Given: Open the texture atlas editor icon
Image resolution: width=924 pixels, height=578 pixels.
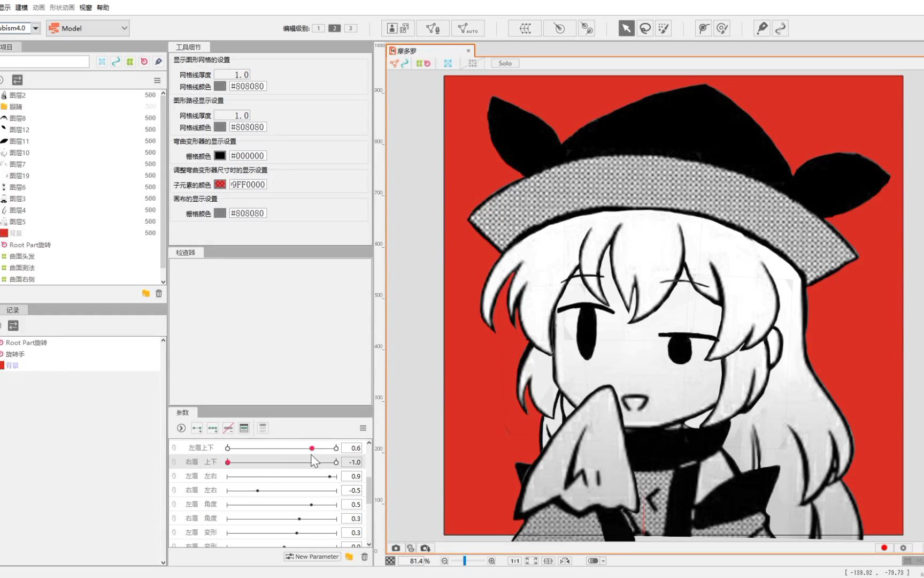Looking at the screenshot, I should pyautogui.click(x=398, y=28).
